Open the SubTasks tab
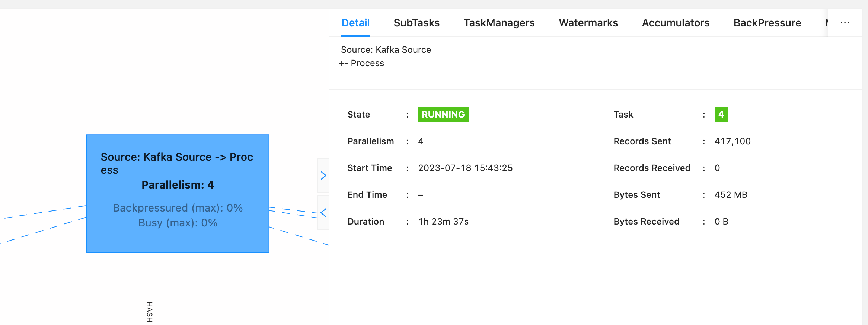 [417, 23]
